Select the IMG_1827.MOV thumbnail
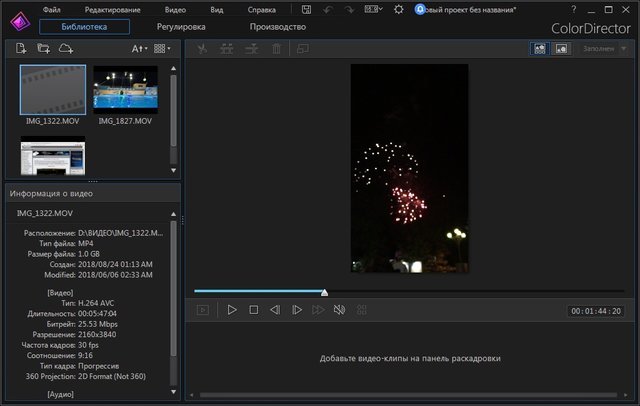 pyautogui.click(x=125, y=90)
